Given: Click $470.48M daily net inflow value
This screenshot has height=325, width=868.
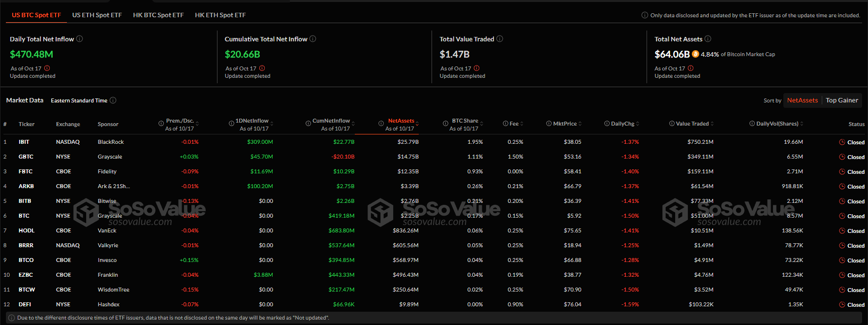Looking at the screenshot, I should coord(31,54).
